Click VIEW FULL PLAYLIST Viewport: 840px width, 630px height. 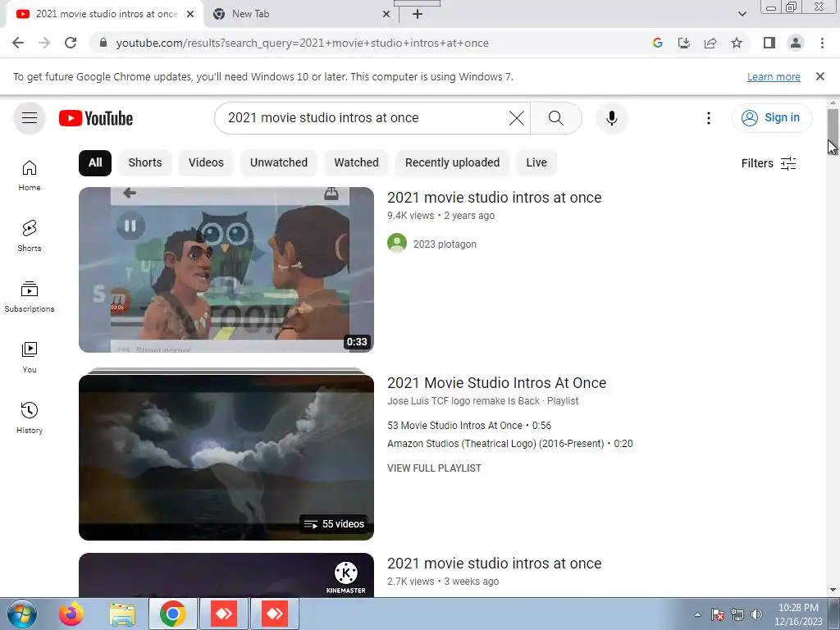pos(435,468)
